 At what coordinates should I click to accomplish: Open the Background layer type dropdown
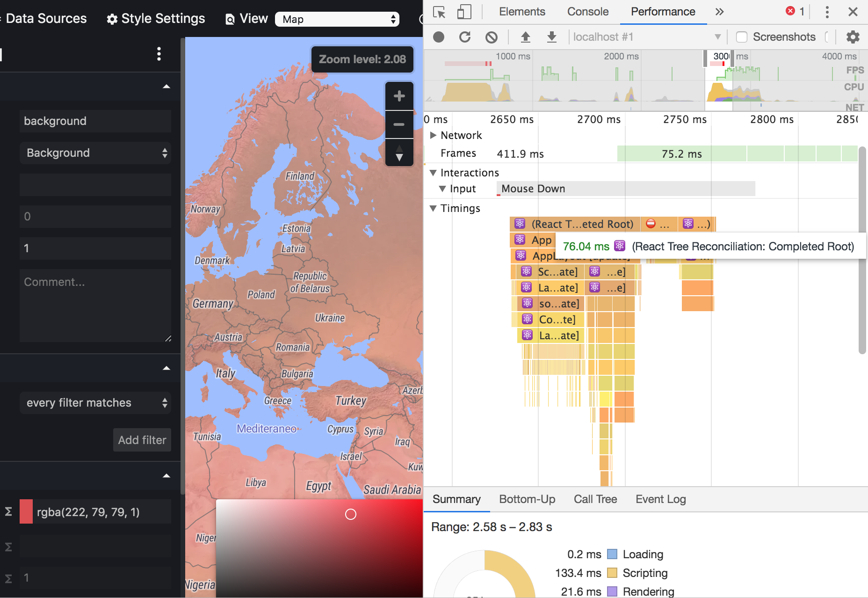coord(95,153)
